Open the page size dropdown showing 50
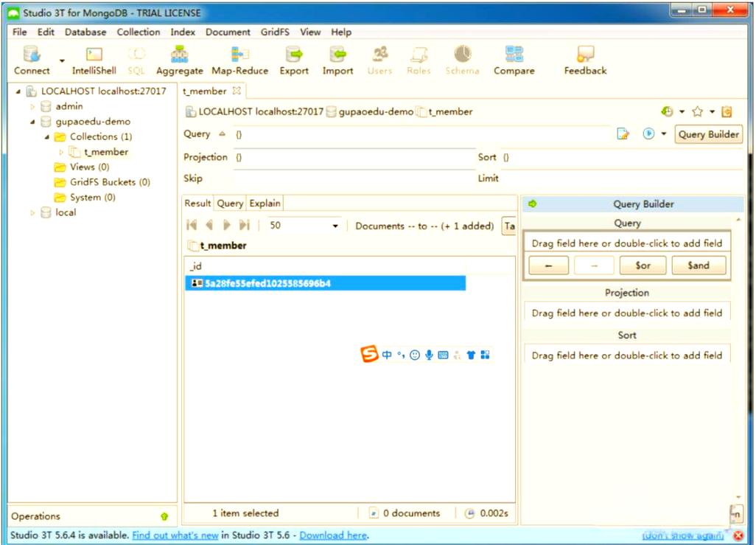Screen dimensions: 756x545 tap(335, 226)
